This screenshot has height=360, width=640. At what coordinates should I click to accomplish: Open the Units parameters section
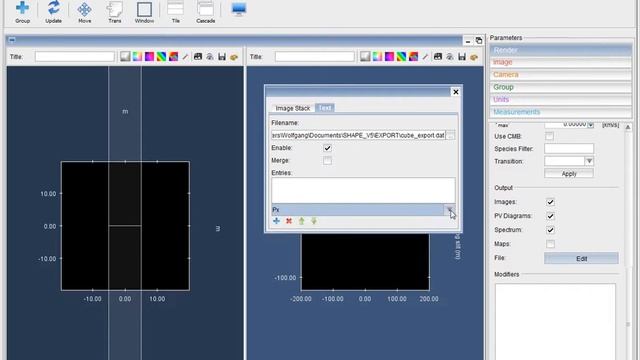(560, 100)
